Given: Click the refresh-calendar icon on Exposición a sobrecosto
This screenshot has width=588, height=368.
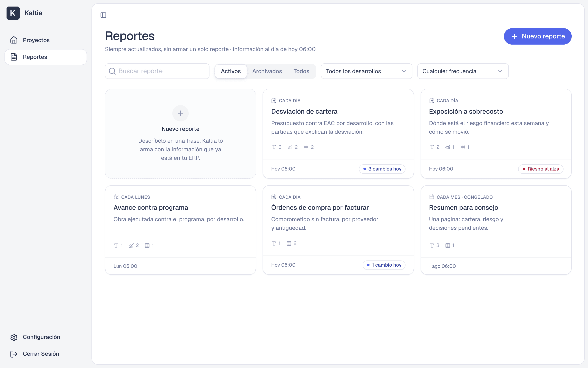Looking at the screenshot, I should [432, 101].
